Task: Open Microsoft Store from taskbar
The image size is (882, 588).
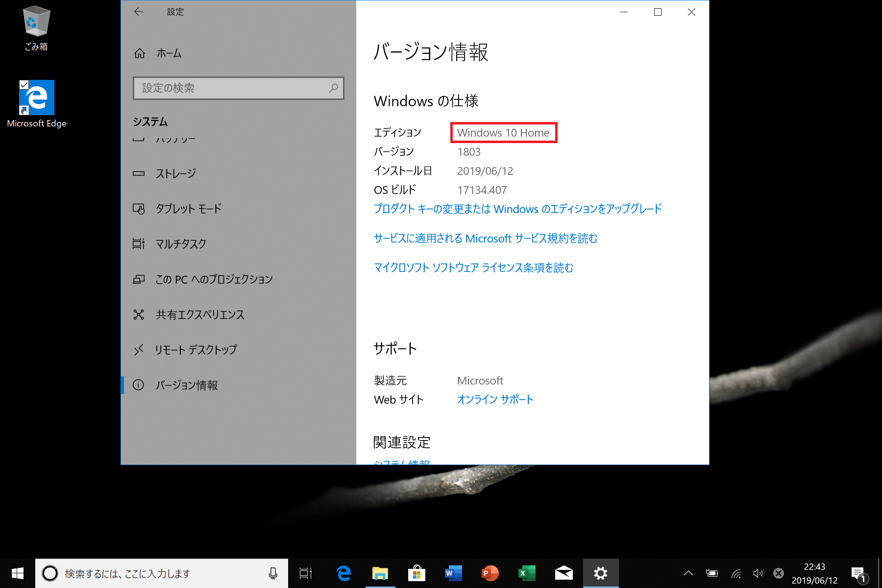Action: (x=416, y=573)
